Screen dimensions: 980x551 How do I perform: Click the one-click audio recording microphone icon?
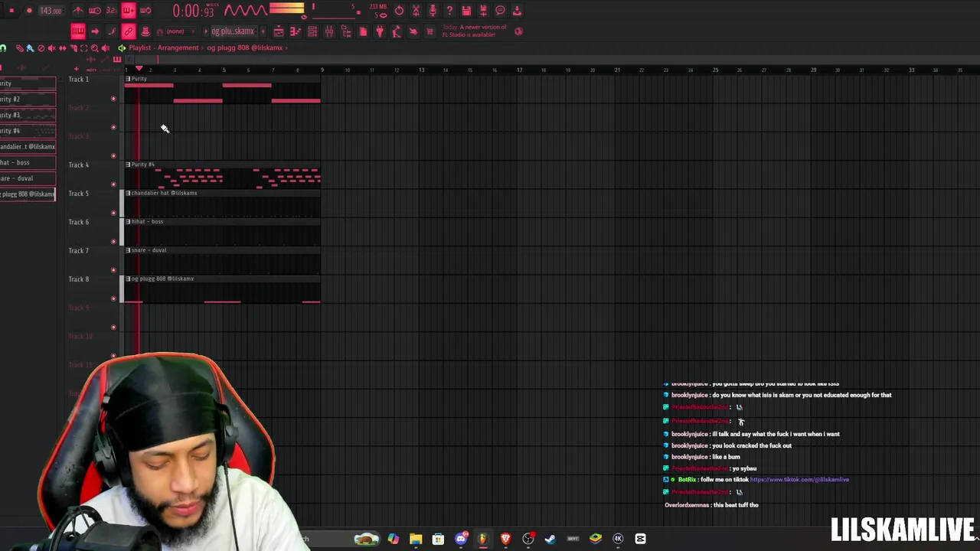433,11
